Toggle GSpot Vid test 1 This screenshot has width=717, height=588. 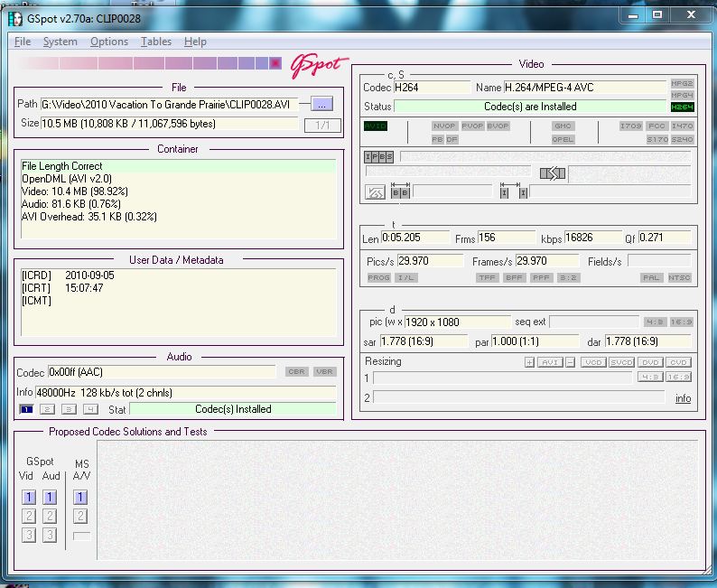click(x=29, y=497)
